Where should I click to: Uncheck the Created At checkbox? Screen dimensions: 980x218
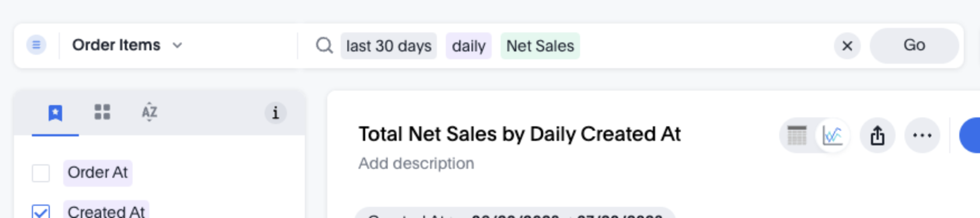[x=41, y=212]
